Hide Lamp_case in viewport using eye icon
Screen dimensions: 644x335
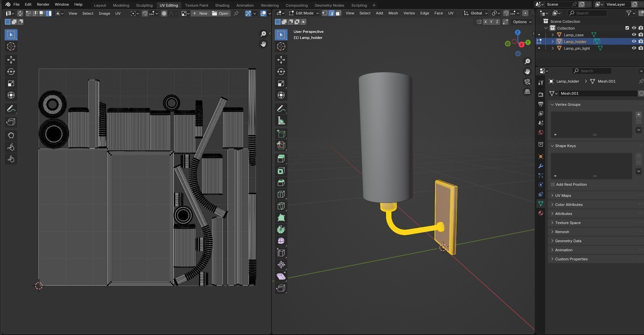[634, 35]
